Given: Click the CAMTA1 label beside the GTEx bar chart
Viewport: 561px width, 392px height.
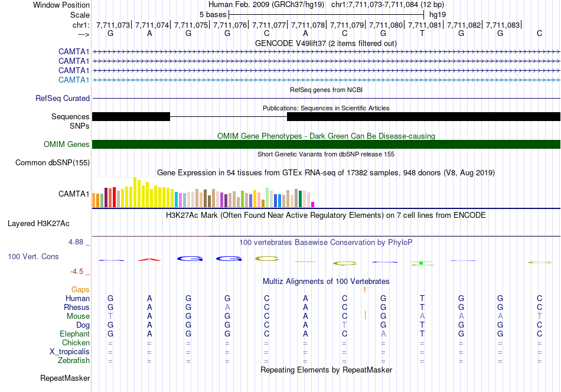Looking at the screenshot, I should [74, 194].
